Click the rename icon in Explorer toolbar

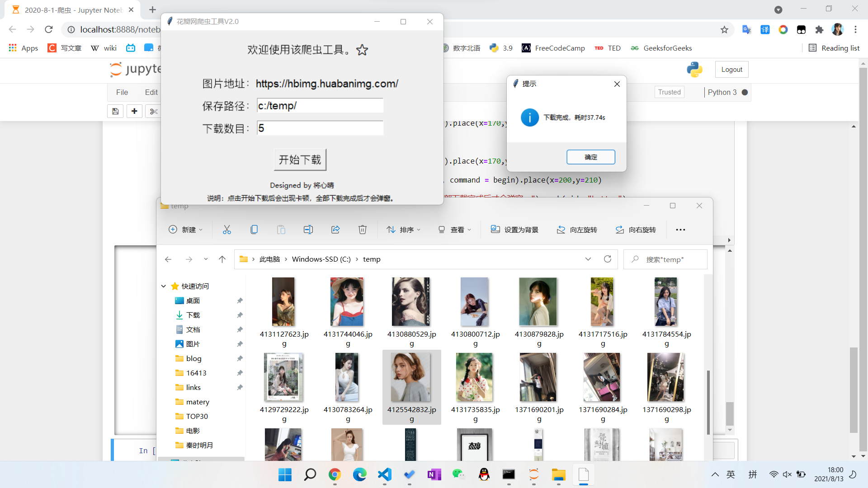(308, 230)
